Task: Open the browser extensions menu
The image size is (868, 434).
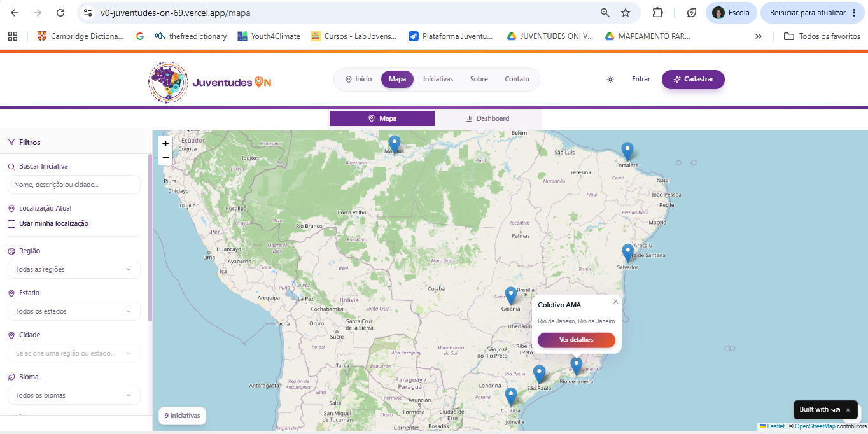Action: point(658,13)
